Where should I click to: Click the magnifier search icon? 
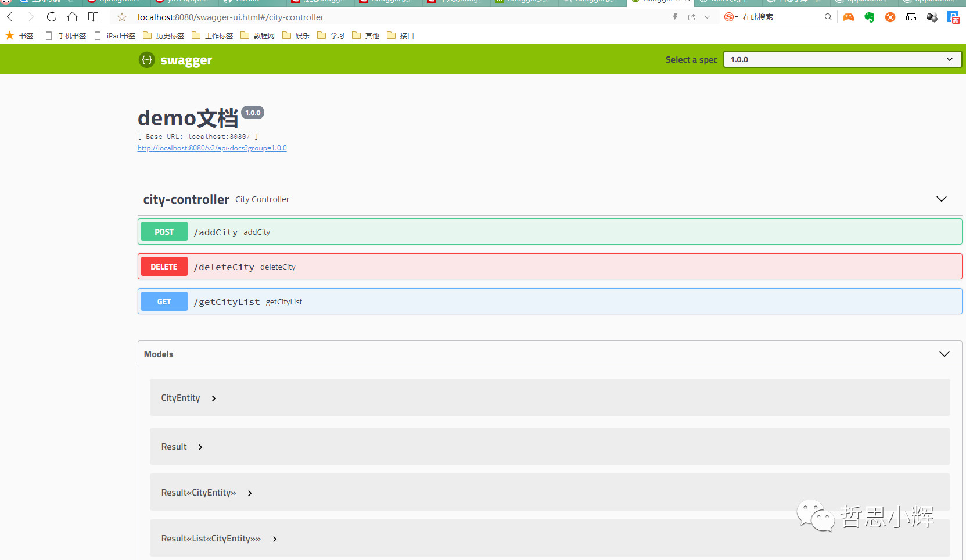(x=828, y=17)
